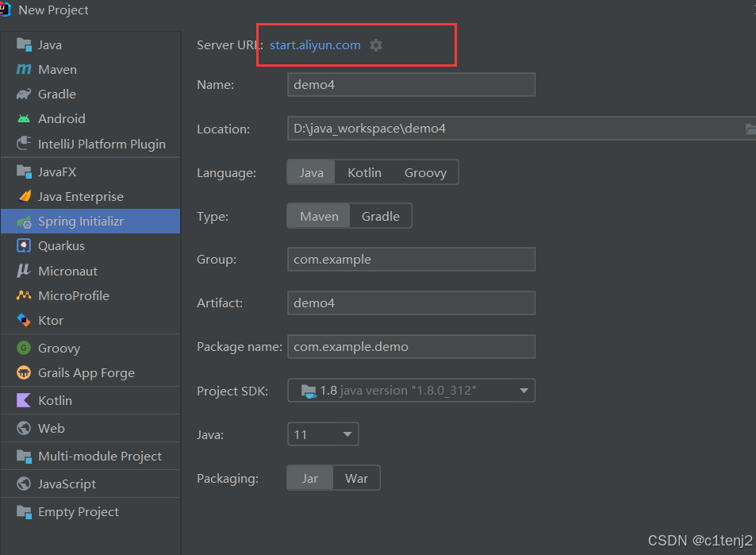This screenshot has height=555, width=756.
Task: Select Android in the project list
Action: coord(90,119)
